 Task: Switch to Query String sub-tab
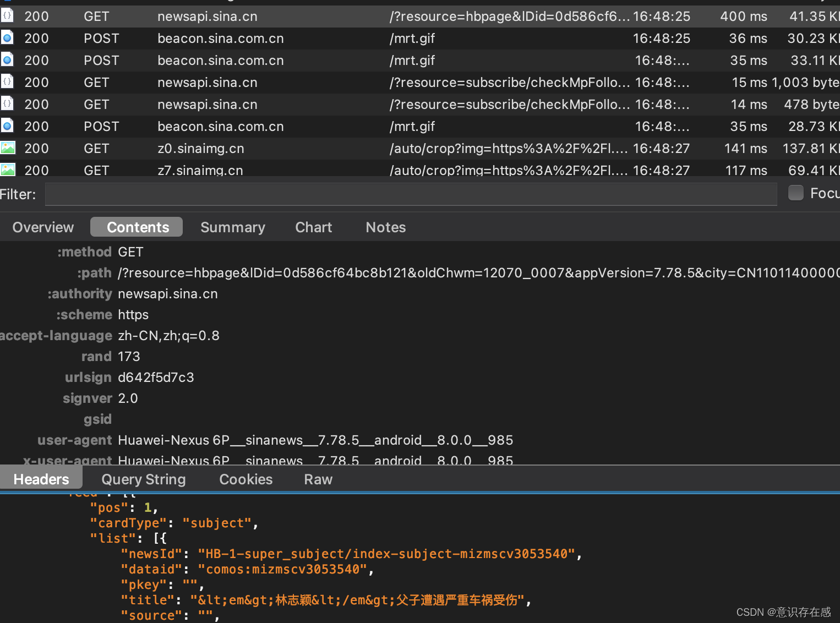pos(144,479)
